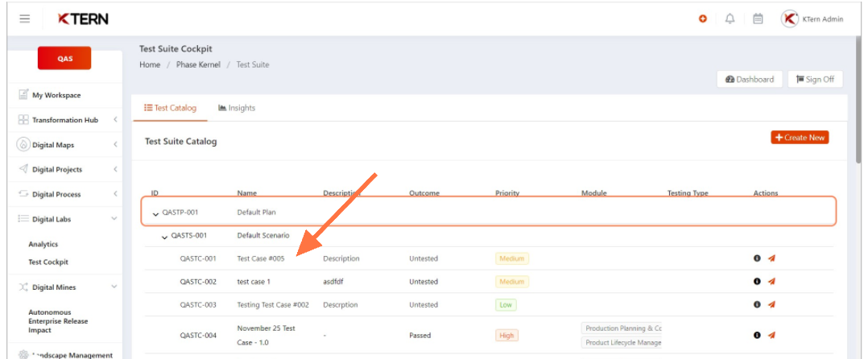The image size is (868, 359).
Task: Click the Dashboard button
Action: (750, 79)
